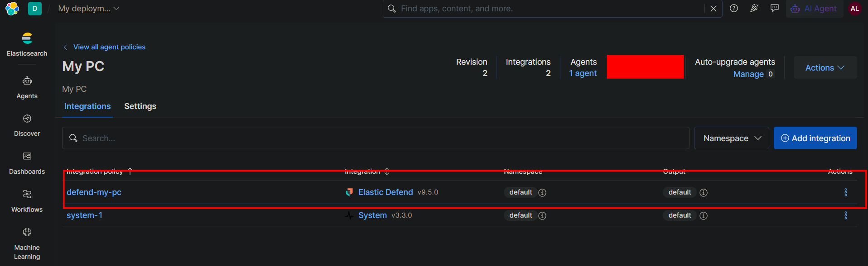868x266 pixels.
Task: Click output info icon in system-1 row
Action: [704, 216]
